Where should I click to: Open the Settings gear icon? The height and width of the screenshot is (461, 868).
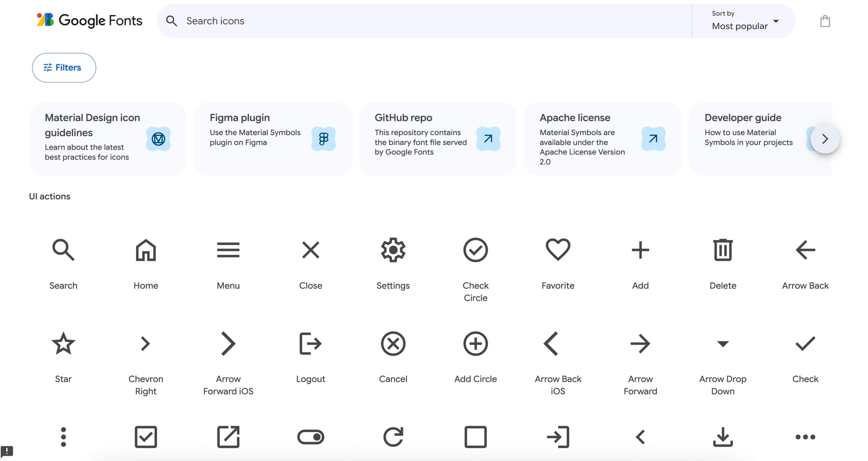[x=393, y=250]
